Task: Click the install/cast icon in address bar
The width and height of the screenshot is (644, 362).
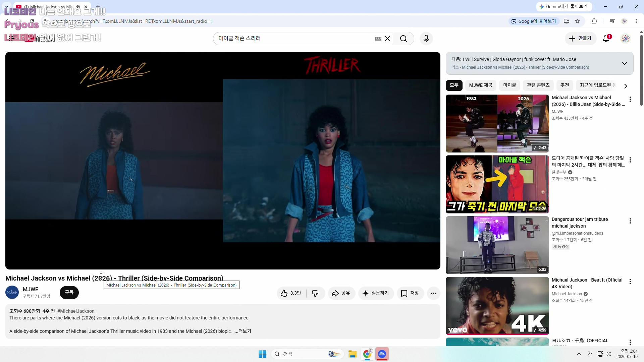Action: click(567, 21)
